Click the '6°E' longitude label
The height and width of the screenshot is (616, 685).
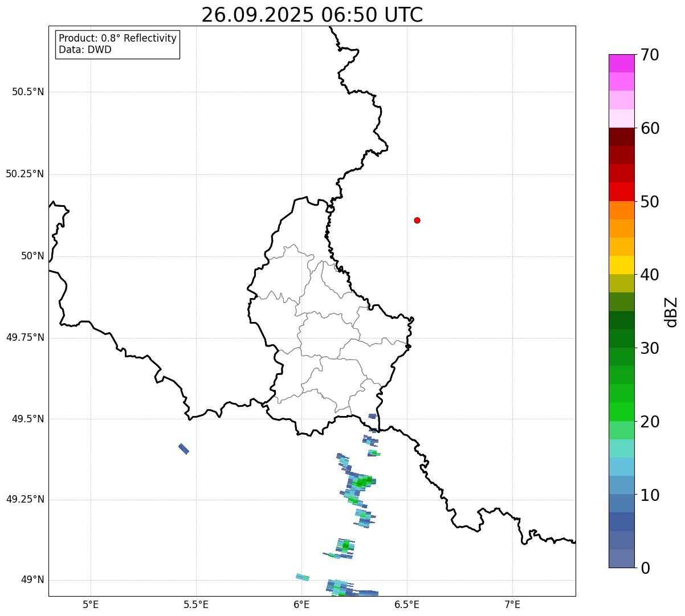301,604
